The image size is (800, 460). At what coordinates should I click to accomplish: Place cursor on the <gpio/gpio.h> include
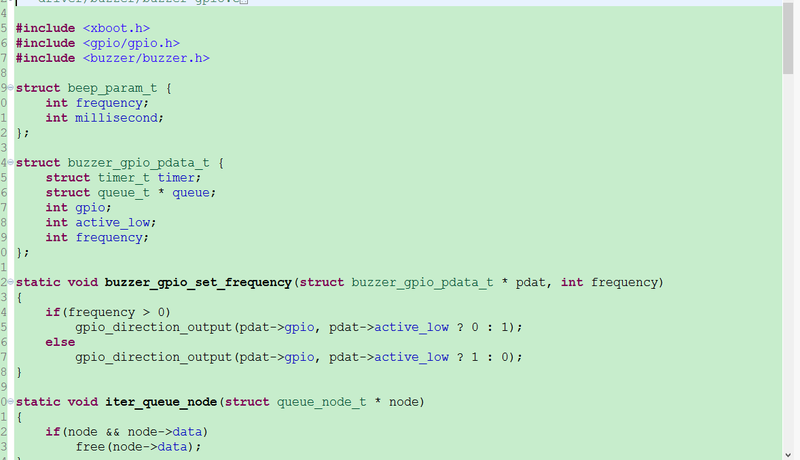[x=131, y=43]
